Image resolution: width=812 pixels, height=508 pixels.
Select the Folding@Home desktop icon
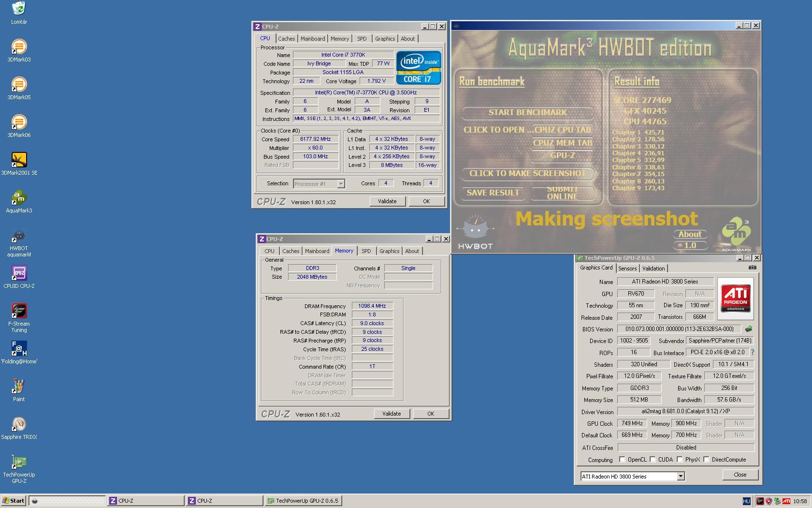click(x=19, y=353)
